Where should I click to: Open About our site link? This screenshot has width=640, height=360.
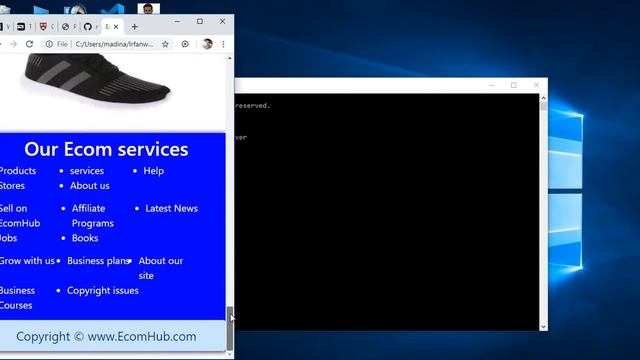point(160,268)
